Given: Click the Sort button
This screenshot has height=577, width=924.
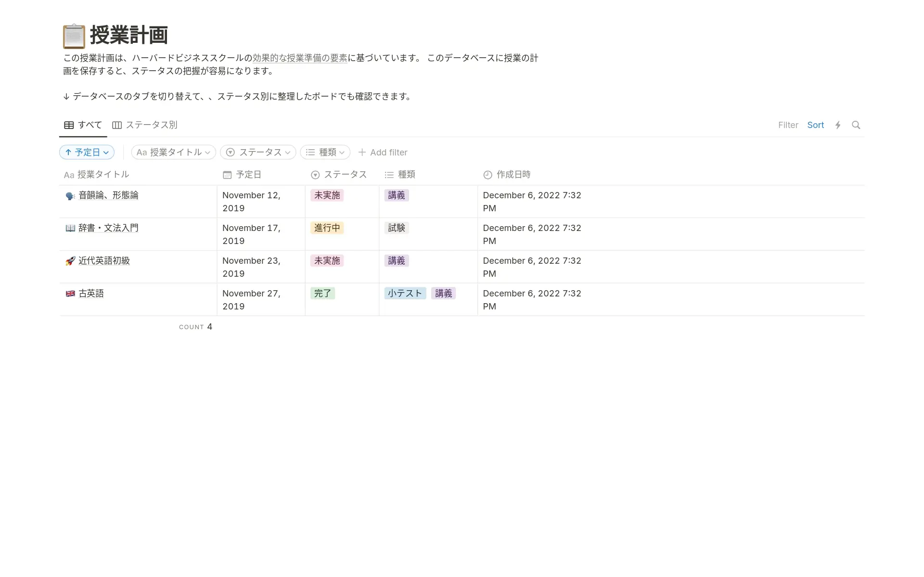Looking at the screenshot, I should [x=815, y=125].
